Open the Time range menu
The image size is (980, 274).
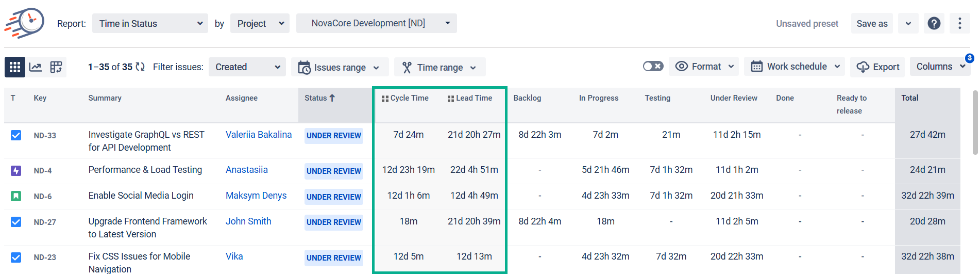point(440,68)
